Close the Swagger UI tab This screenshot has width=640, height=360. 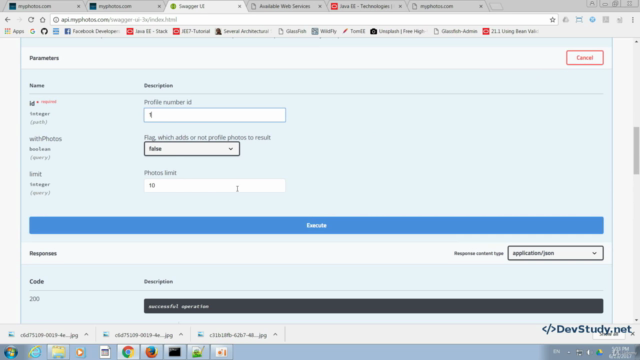click(240, 7)
